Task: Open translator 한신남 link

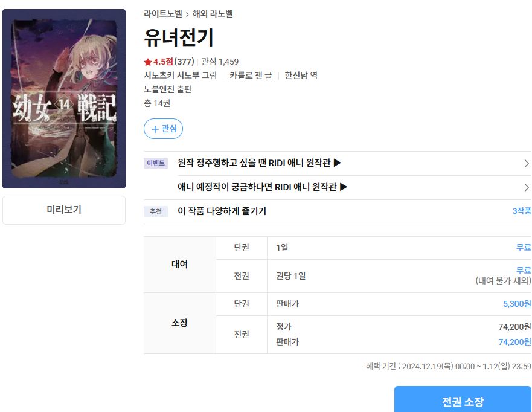Action: (x=296, y=76)
